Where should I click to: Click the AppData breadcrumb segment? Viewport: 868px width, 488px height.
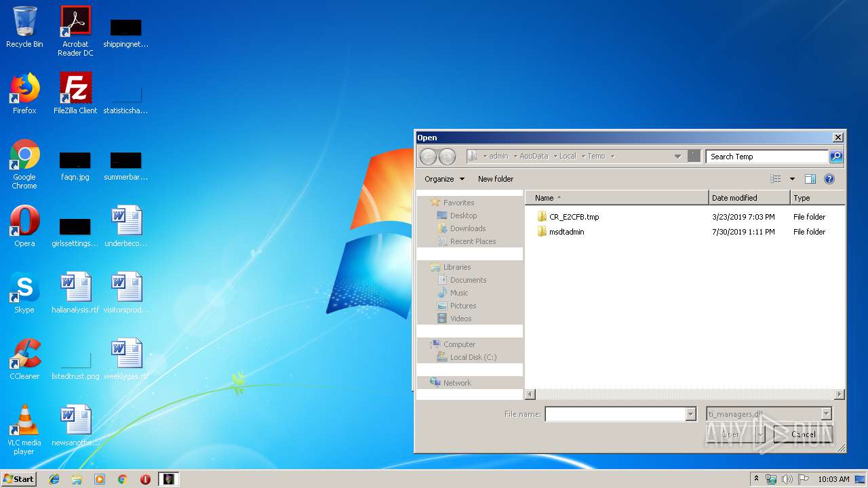click(x=534, y=156)
